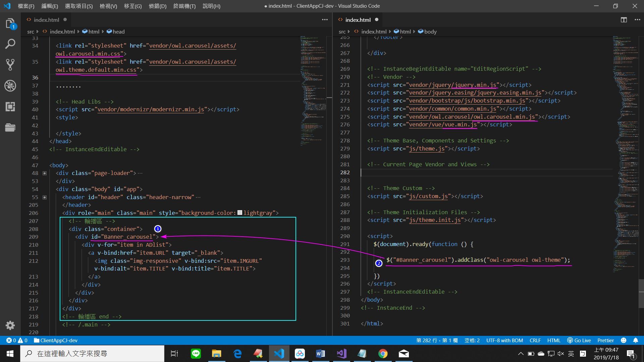Open the notifications bell in the status bar
This screenshot has height=362, width=644.
pos(636,340)
